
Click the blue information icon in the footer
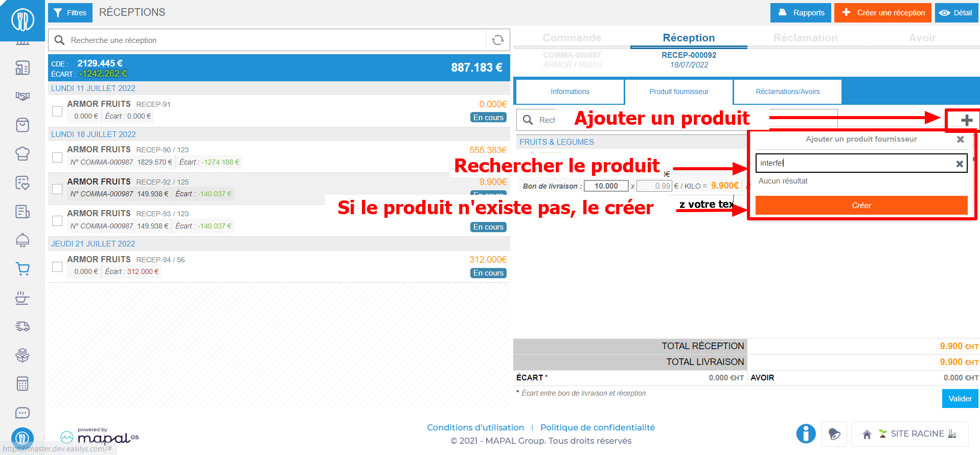[806, 434]
